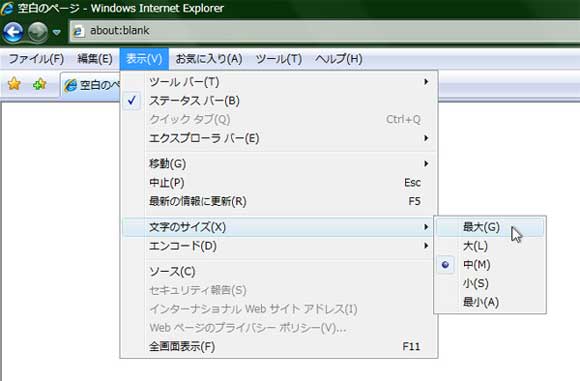Click the Internet Explorer logo in title bar
The height and width of the screenshot is (381, 580).
coord(7,8)
